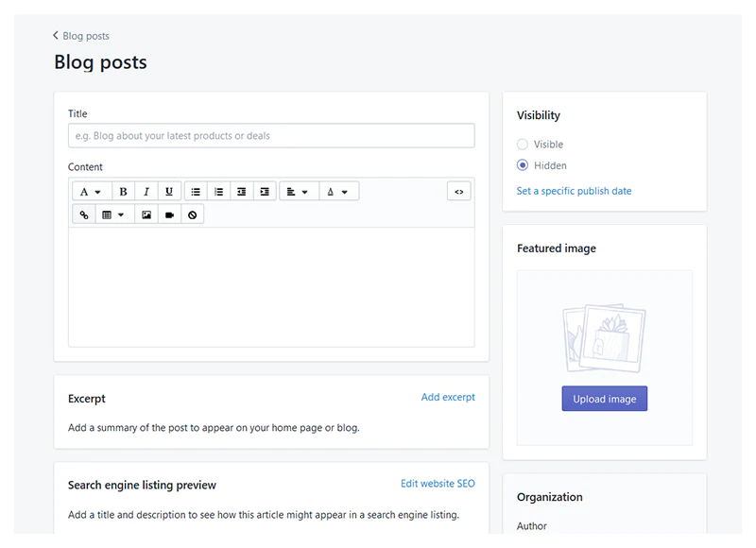Select the Hidden visibility option
The image size is (756, 548).
click(x=523, y=165)
